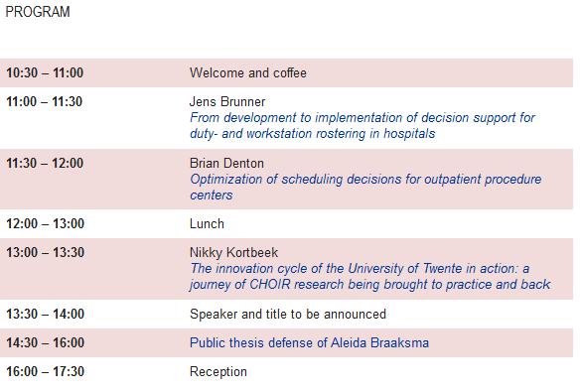Click speaker name Nikky Kortbeek
This screenshot has width=580, height=392.
pyautogui.click(x=233, y=252)
